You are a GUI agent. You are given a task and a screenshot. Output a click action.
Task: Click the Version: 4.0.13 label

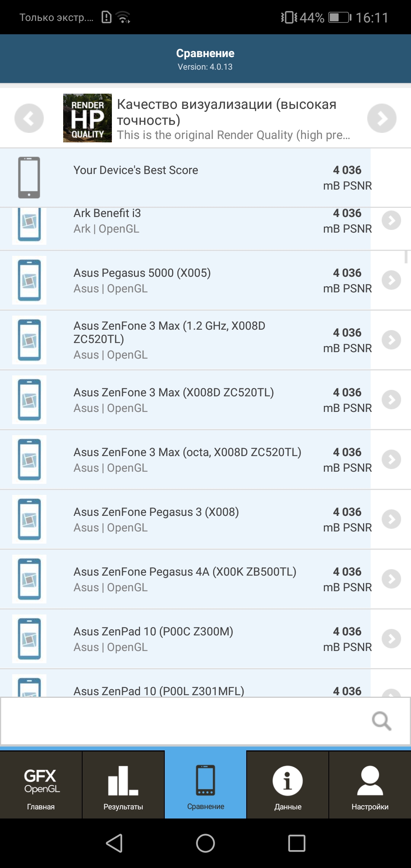tap(205, 67)
